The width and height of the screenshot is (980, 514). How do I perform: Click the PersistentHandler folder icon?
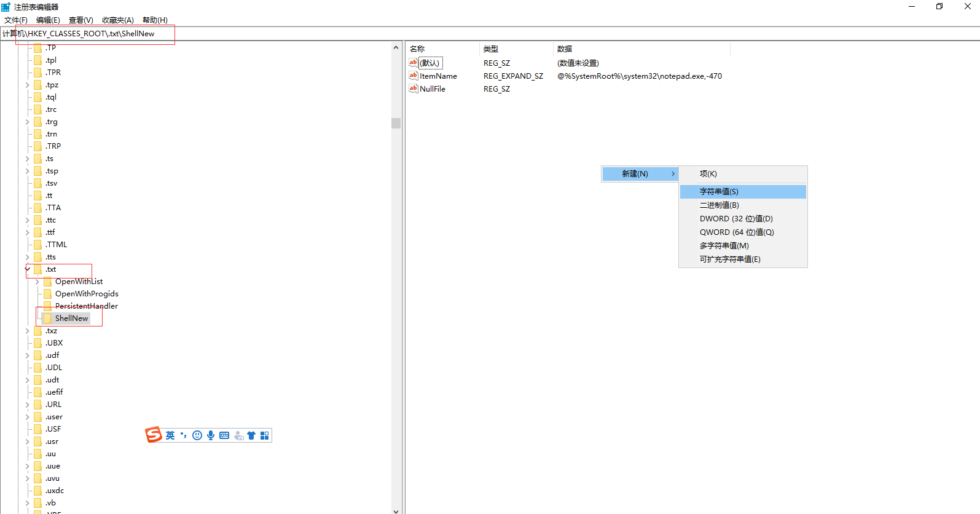coord(47,306)
